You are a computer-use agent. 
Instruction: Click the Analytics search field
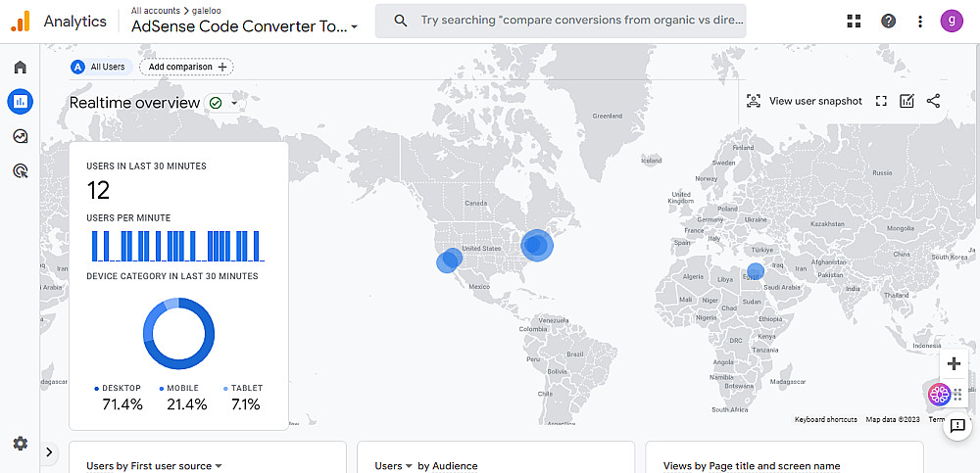tap(578, 21)
